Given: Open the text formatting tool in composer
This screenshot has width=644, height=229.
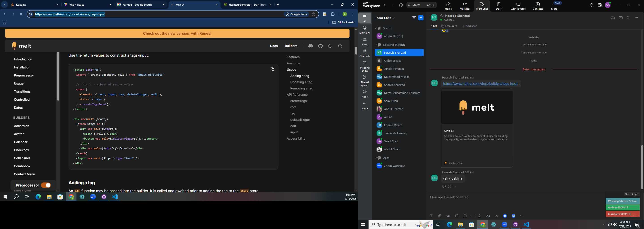Looking at the screenshot, I should click(431, 216).
